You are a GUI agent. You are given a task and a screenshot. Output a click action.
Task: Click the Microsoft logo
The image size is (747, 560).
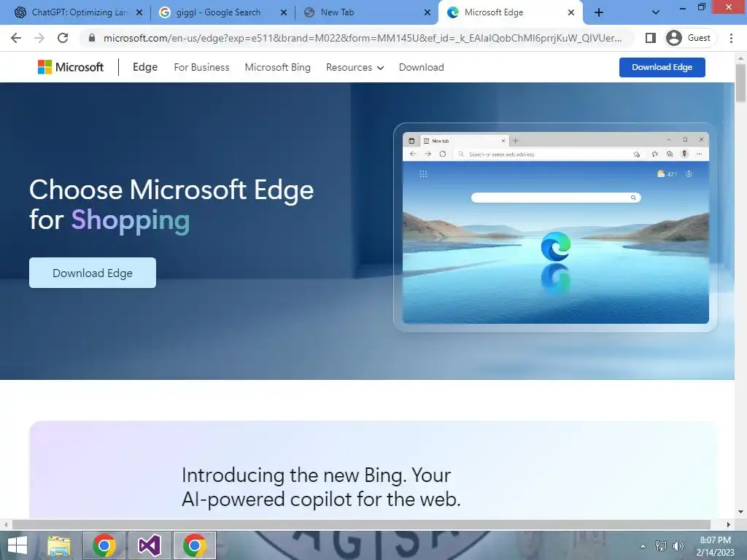(x=71, y=67)
